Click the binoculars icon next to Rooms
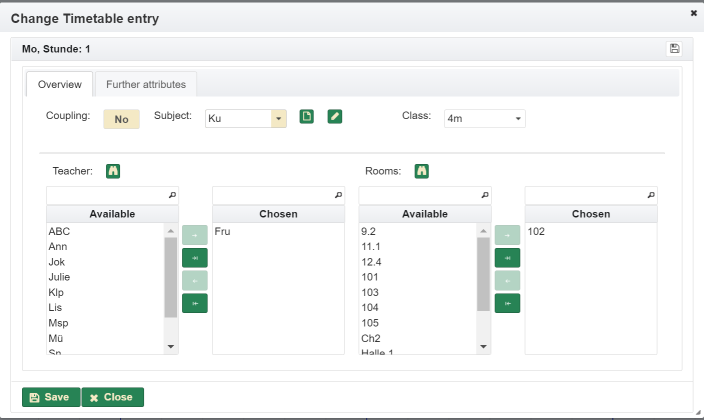704x420 pixels. [422, 171]
